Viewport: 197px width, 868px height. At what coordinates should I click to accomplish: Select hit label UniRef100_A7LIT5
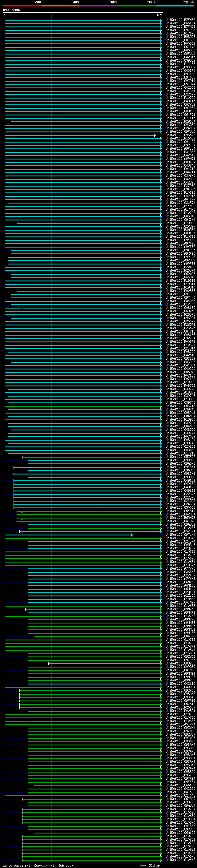[x=180, y=118]
